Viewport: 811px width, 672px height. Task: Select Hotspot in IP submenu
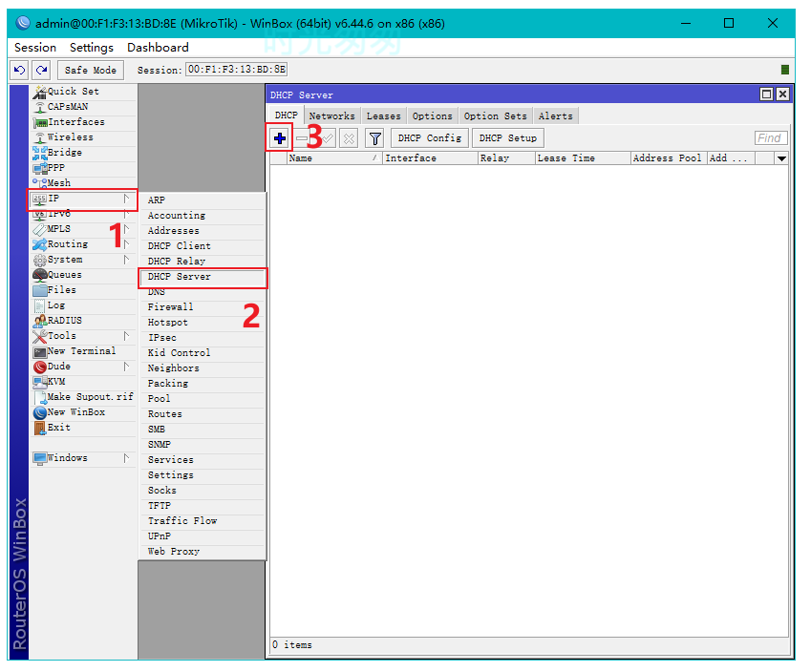(203, 323)
